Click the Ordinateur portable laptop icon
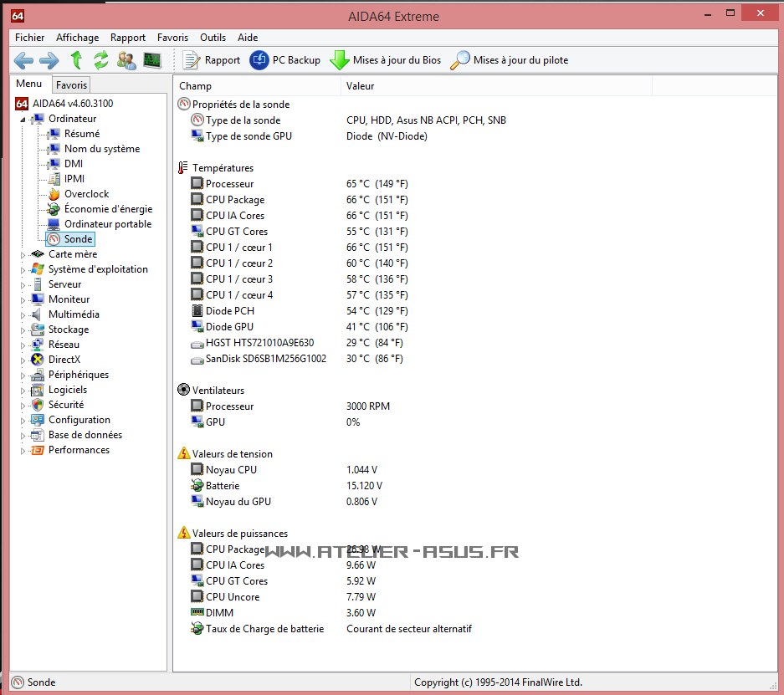Image resolution: width=784 pixels, height=695 pixels. pyautogui.click(x=54, y=224)
